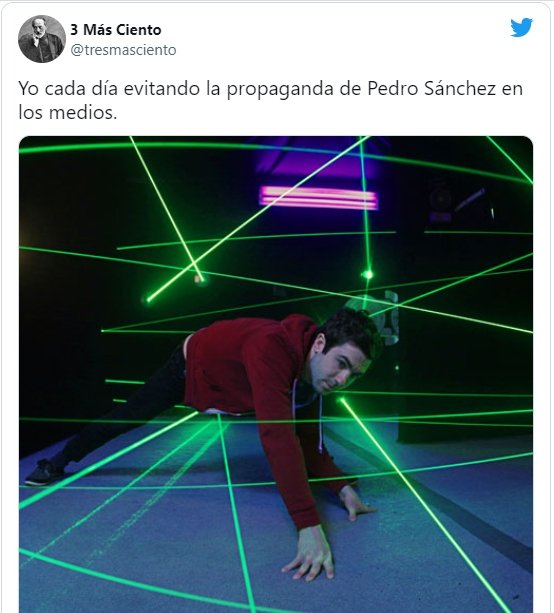Open the @tresmasciento handle link
554x613 pixels.
(x=123, y=50)
